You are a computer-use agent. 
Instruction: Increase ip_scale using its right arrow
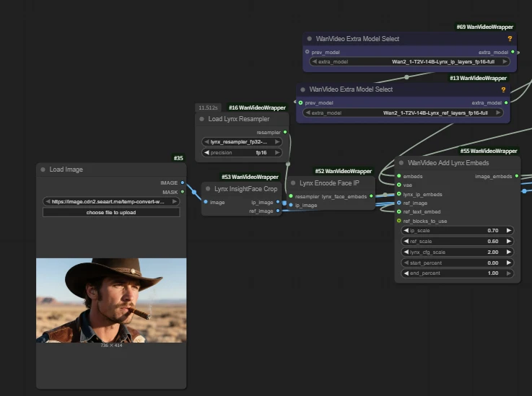(509, 230)
